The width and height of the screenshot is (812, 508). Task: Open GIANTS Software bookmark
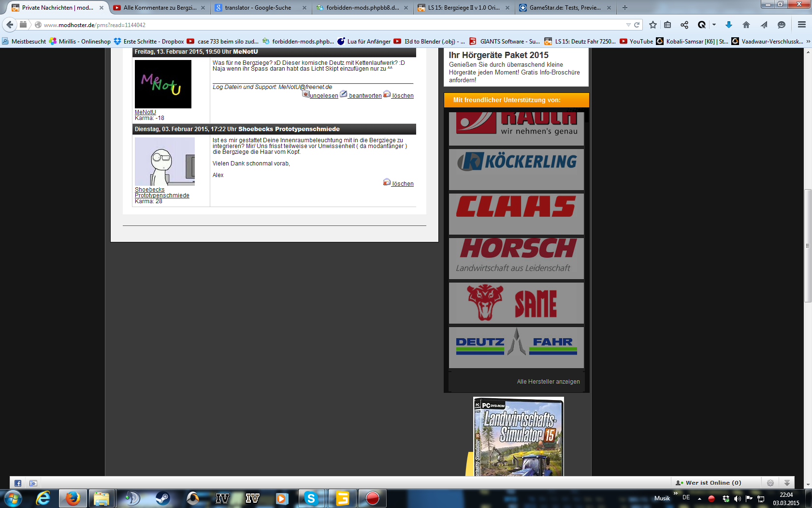click(x=505, y=42)
